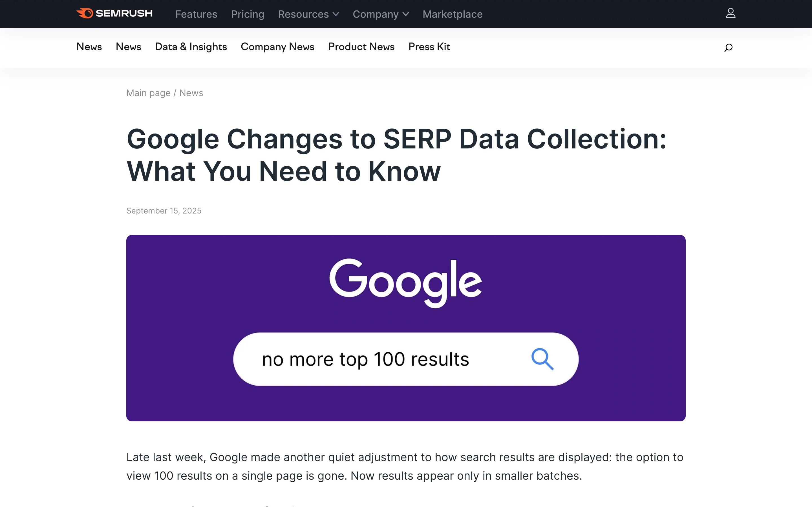Go to the Pricing page
The image size is (812, 507).
click(248, 14)
